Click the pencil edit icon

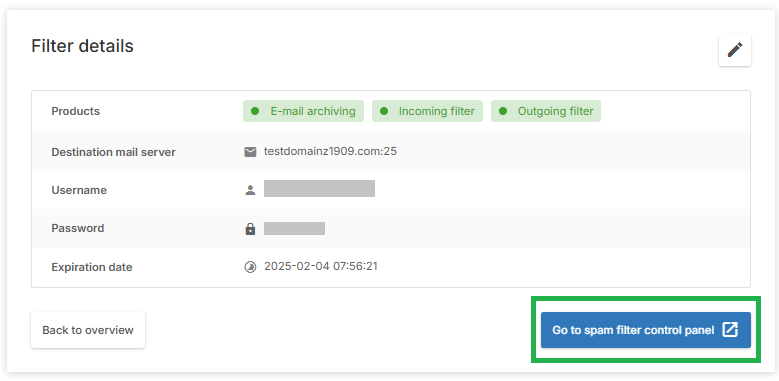click(x=735, y=50)
